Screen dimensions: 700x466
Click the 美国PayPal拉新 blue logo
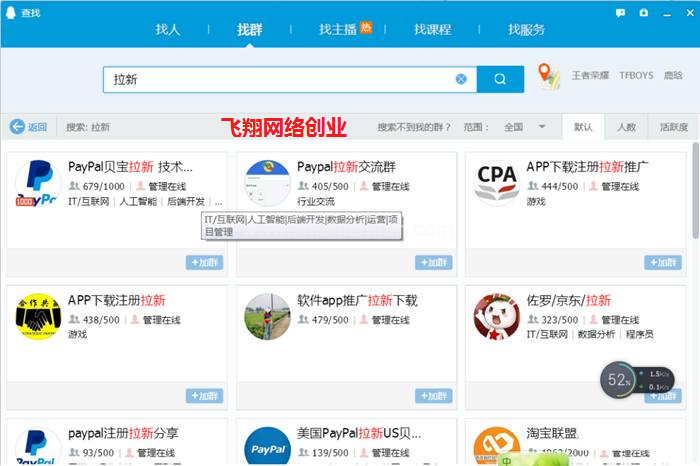267,447
